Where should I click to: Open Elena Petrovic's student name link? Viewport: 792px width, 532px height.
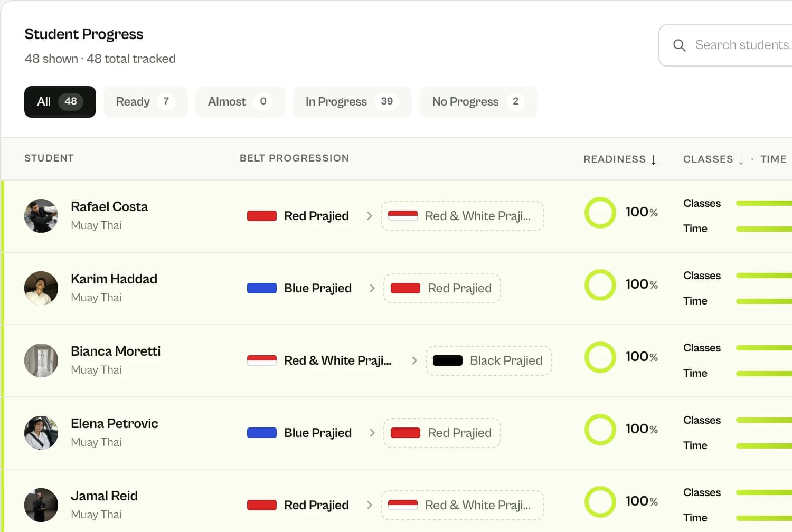(115, 424)
